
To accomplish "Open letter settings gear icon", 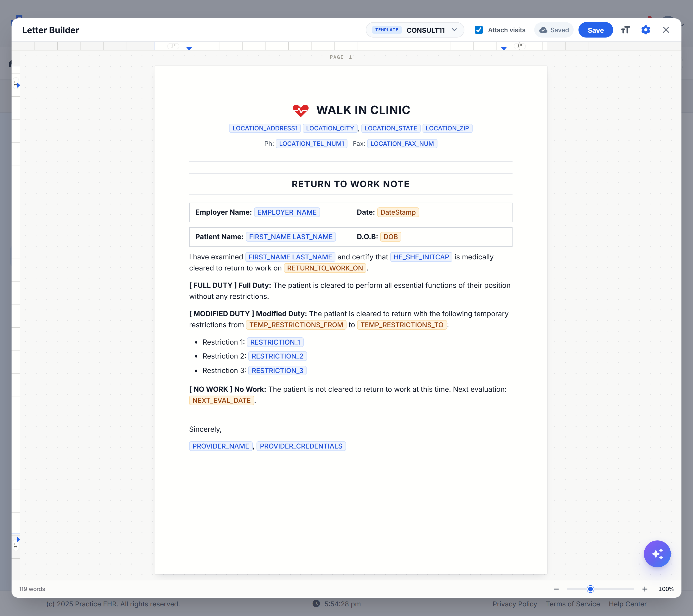I will tap(646, 30).
